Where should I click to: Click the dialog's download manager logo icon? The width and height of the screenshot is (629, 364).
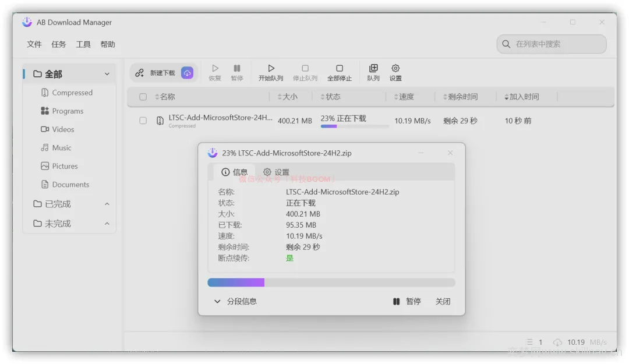[x=213, y=153]
